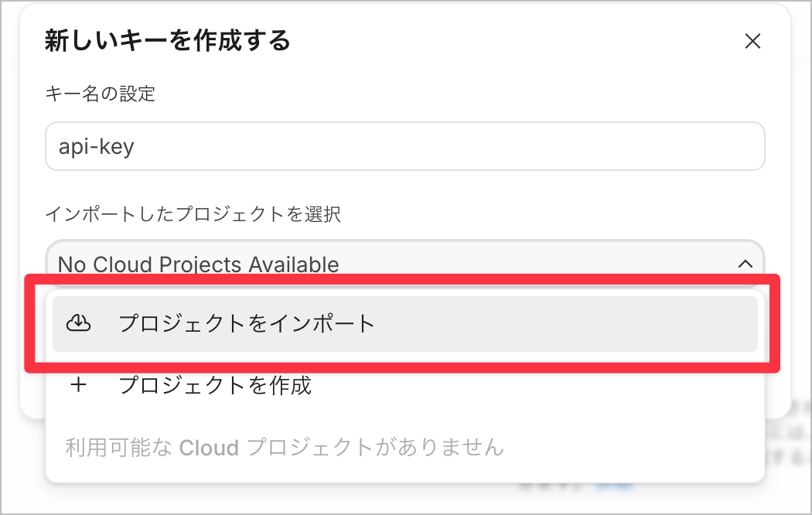Click the empty right end of the key name field

click(696, 146)
